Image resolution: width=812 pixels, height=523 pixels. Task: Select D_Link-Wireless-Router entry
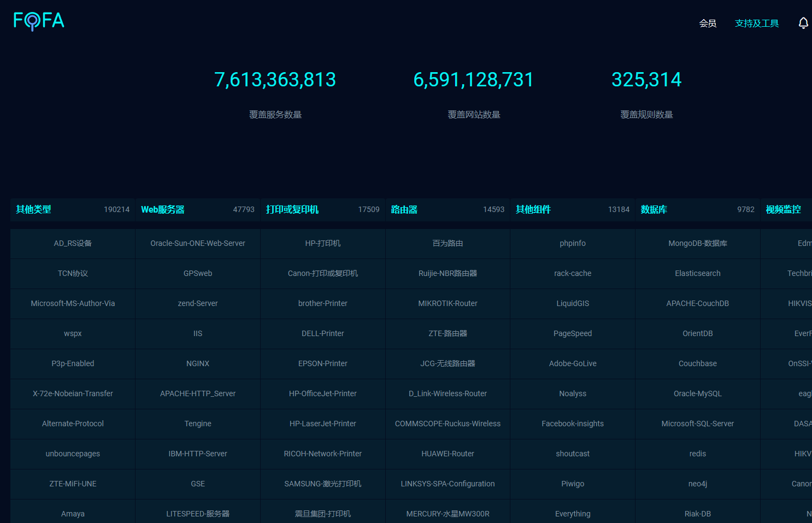point(448,393)
